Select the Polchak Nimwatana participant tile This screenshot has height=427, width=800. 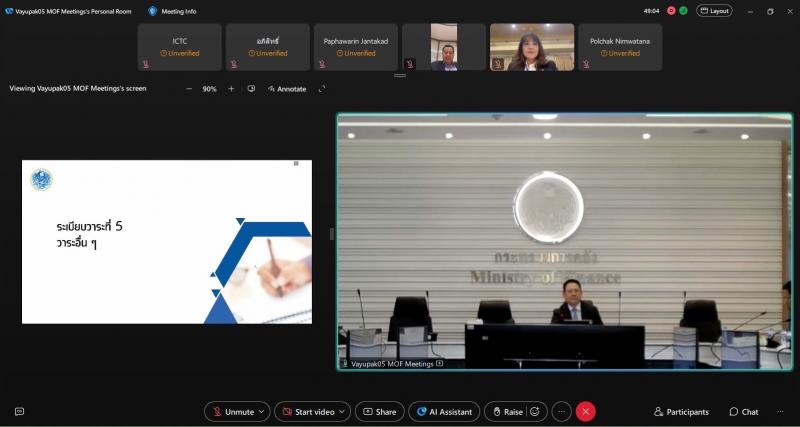[x=620, y=47]
